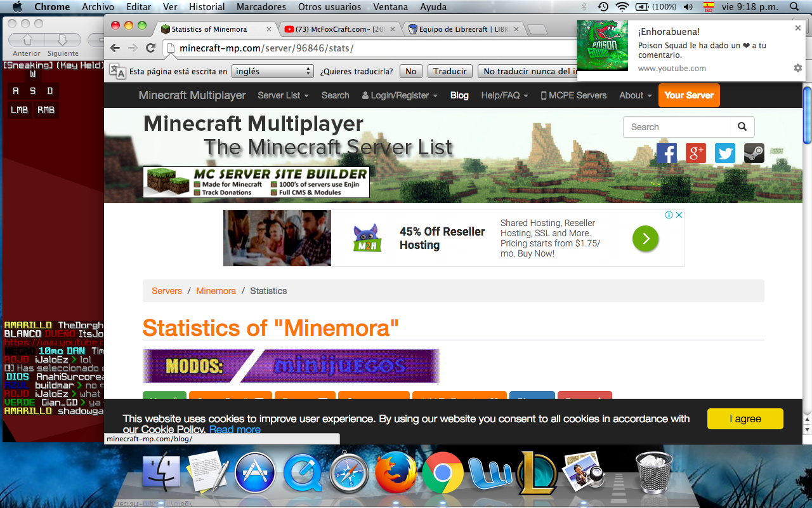Viewport: 812px width, 508px height.
Task: Open the Bluetooth status menu
Action: coord(584,7)
